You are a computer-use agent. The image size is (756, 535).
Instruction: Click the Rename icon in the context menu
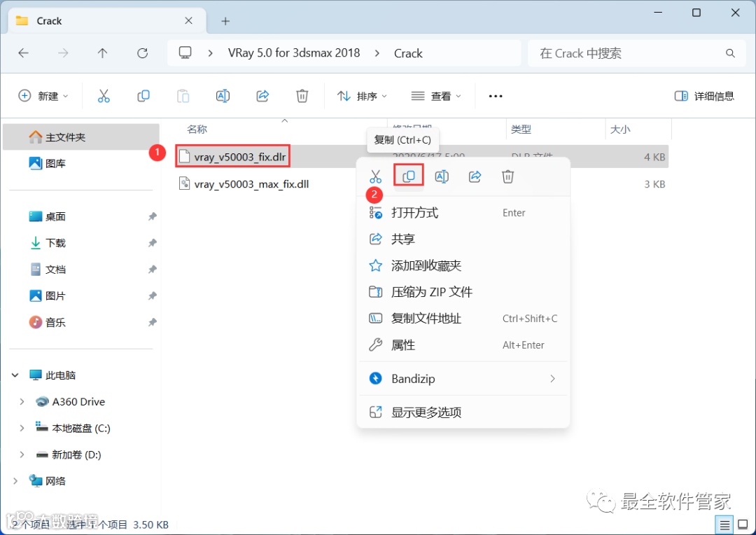[x=442, y=176]
